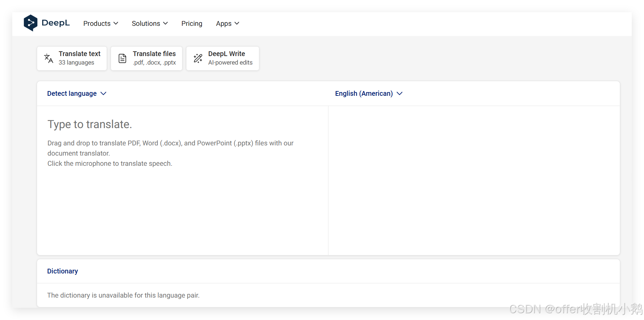Viewport: 644px width, 320px height.
Task: Click the translate-text language icon
Action: pos(49,58)
